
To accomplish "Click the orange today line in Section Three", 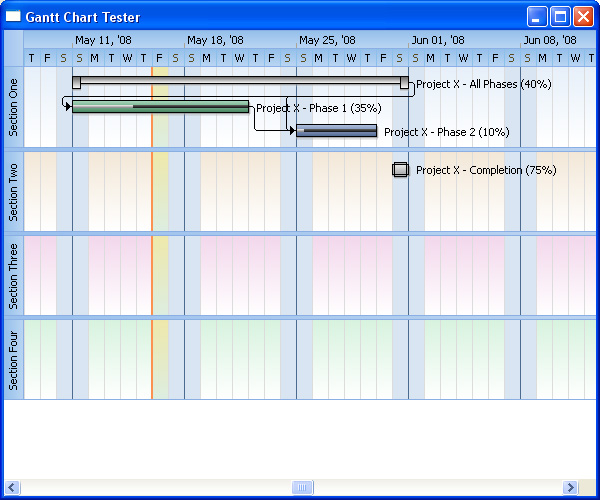I will point(152,276).
